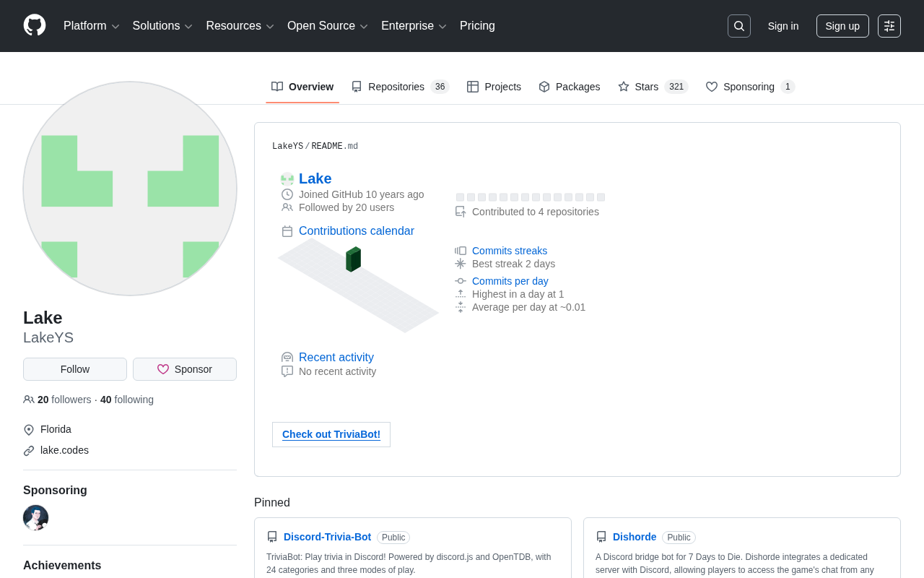Screen dimensions: 924x578
Task: Expand the Platform dropdown menu
Action: tap(92, 26)
